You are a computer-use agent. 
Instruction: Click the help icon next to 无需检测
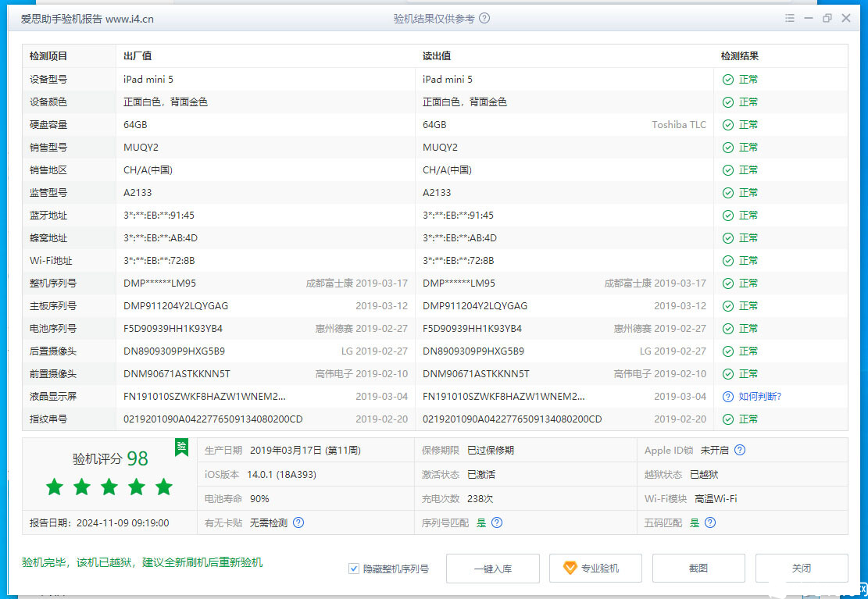[298, 523]
